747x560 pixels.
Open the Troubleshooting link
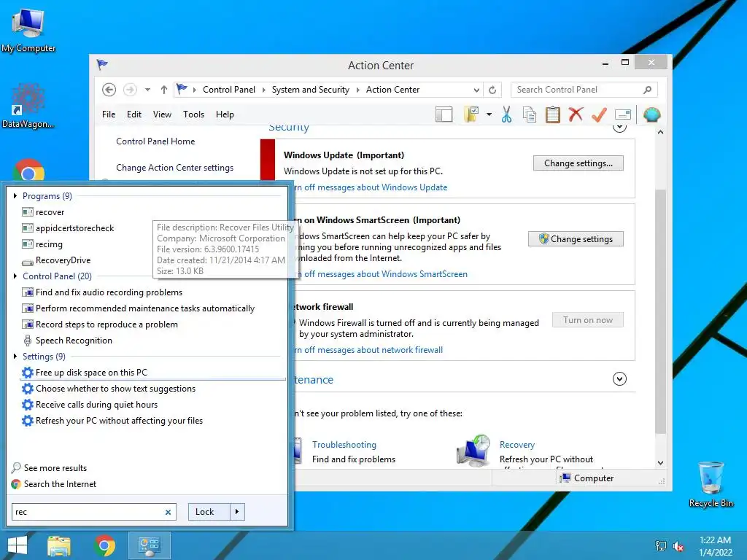point(344,445)
